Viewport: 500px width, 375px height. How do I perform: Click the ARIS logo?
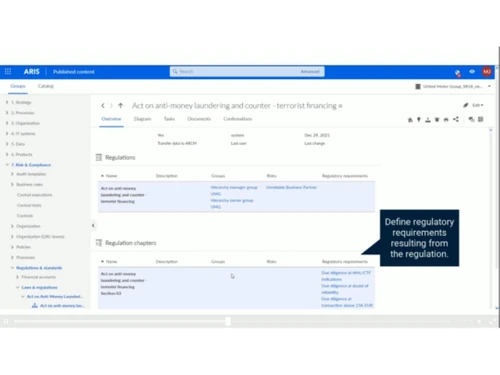click(32, 71)
